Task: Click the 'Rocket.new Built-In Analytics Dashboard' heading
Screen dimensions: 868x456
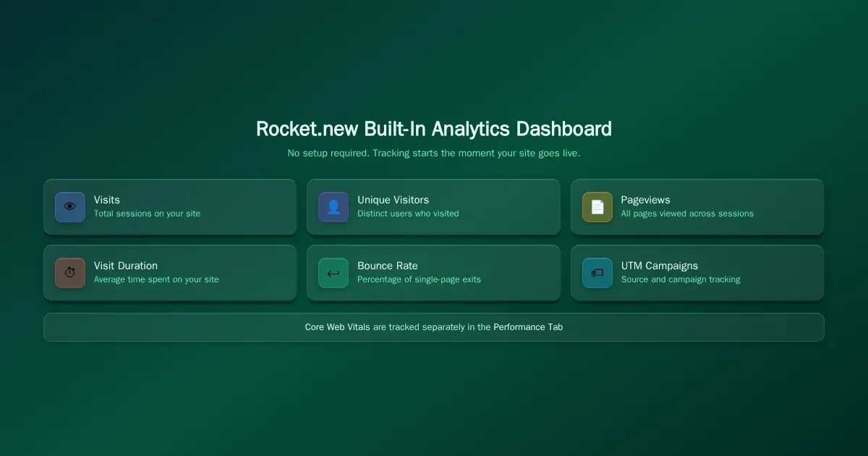Action: (x=434, y=129)
